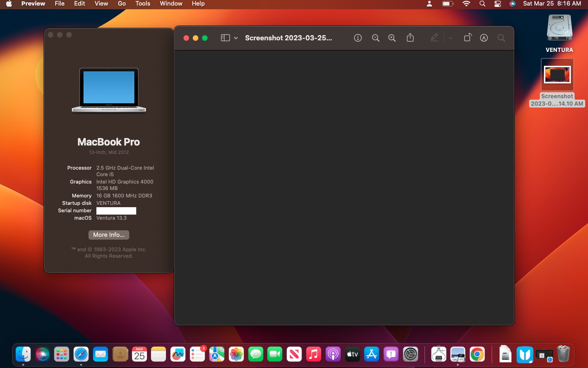Select the 'MacBook Pro' heading text

coord(108,142)
